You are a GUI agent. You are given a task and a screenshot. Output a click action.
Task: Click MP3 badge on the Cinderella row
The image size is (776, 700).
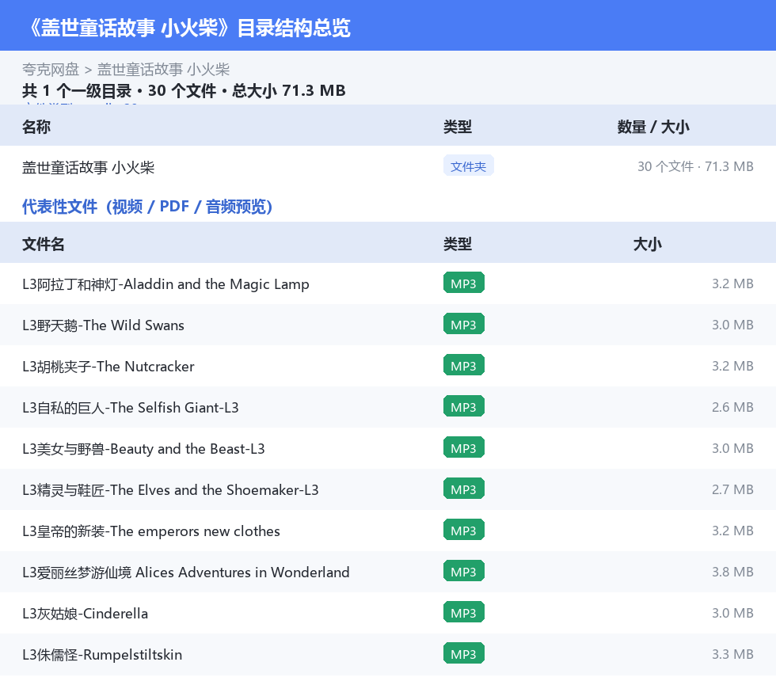point(464,612)
